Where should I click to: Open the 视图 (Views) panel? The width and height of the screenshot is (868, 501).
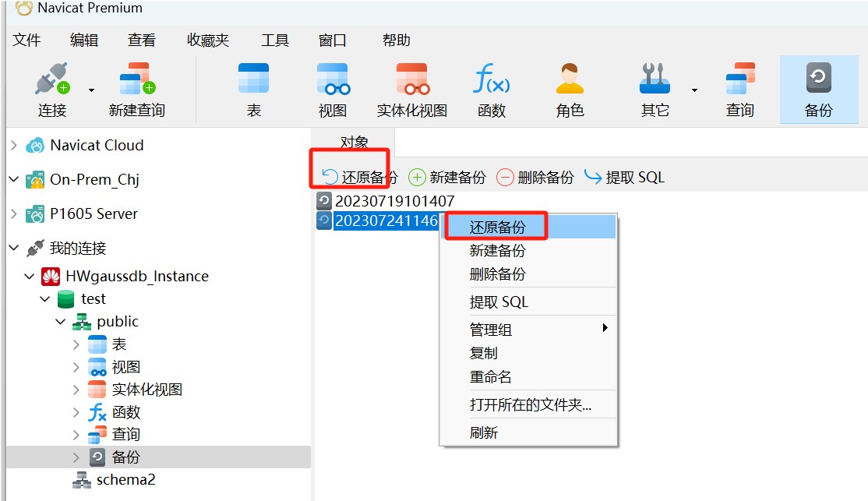coord(332,88)
